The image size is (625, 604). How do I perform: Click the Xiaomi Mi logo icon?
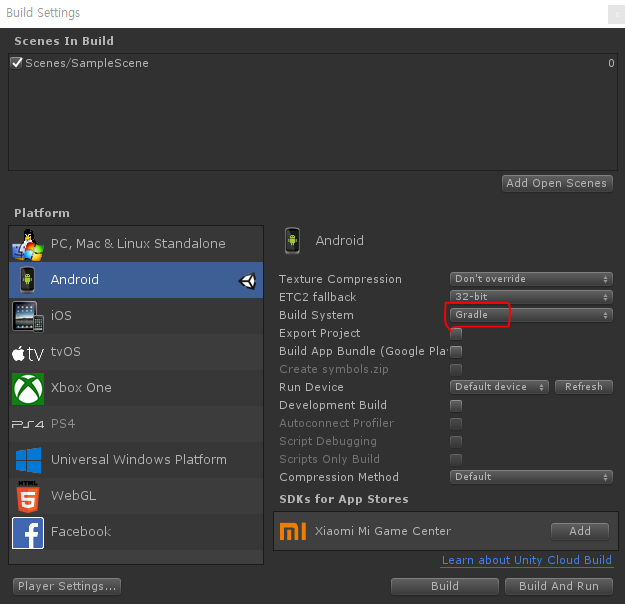point(293,531)
